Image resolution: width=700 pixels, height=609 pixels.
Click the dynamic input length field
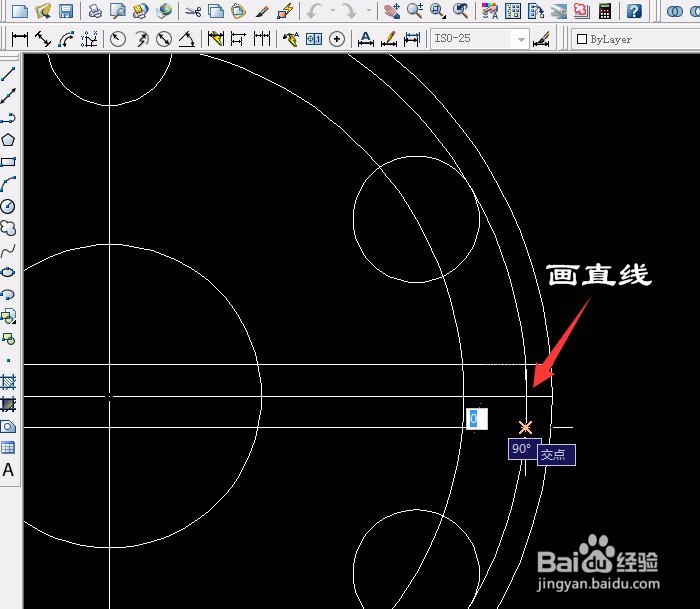[x=477, y=419]
